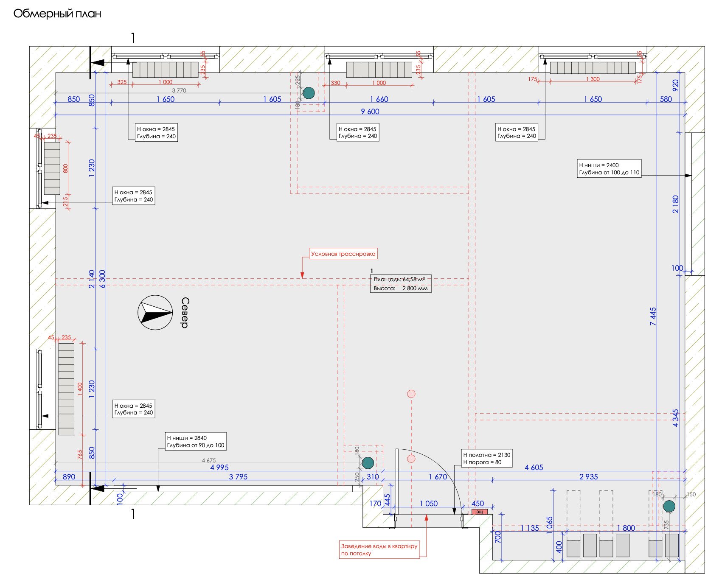Select the teal riser circle beside 310 dimension
Viewport: 722px width, 588px height.
point(368,463)
